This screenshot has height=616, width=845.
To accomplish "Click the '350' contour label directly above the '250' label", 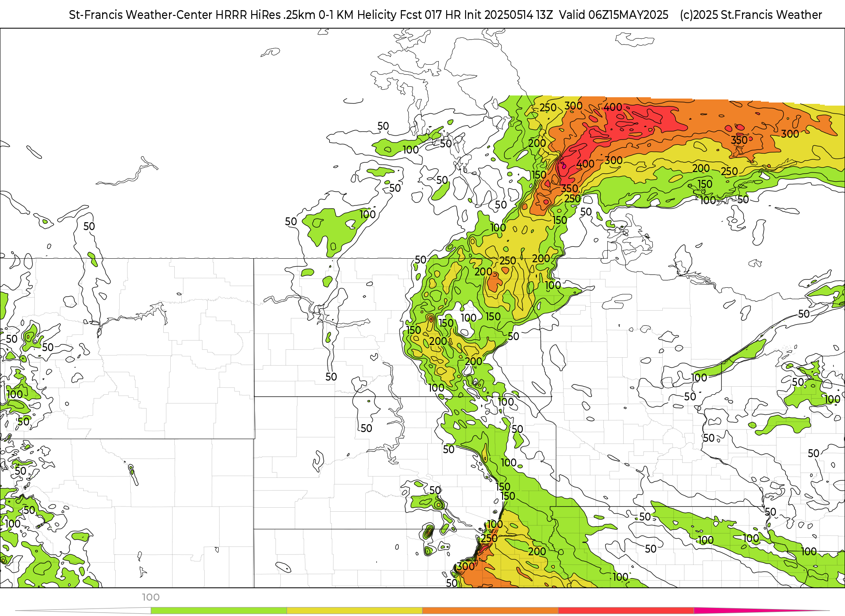I will pos(569,188).
